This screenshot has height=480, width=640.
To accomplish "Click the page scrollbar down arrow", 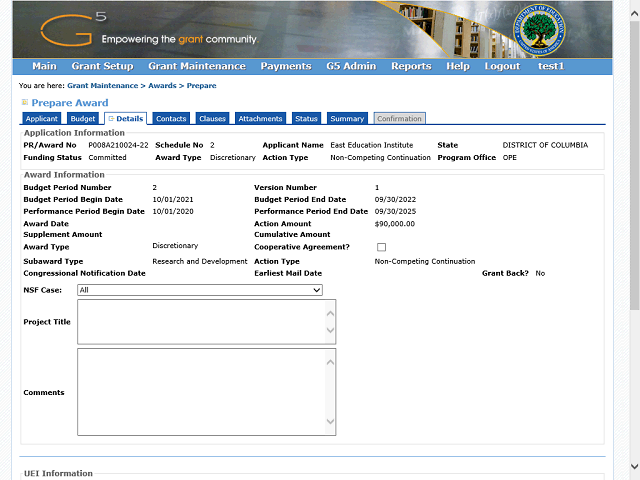I will (633, 468).
